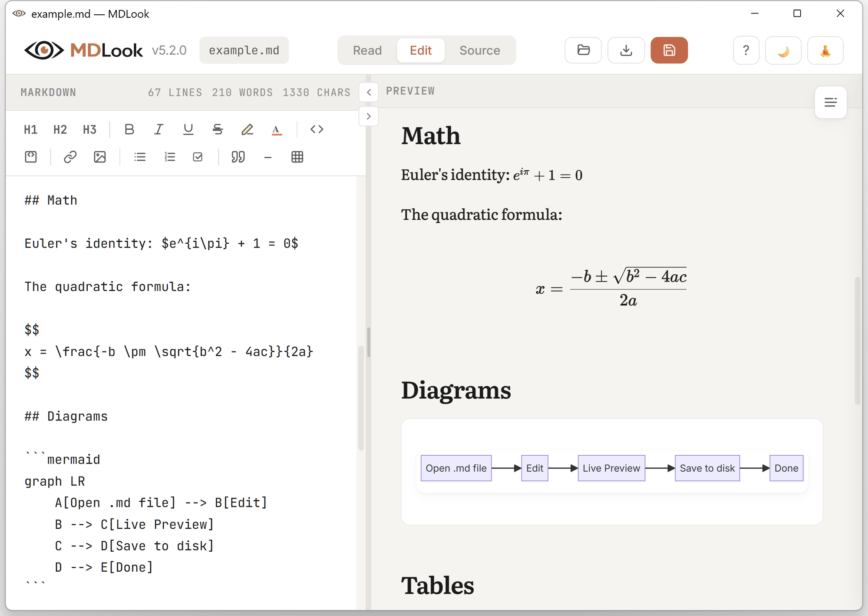This screenshot has width=868, height=616.
Task: Click the Done node in the diagram
Action: coord(786,468)
